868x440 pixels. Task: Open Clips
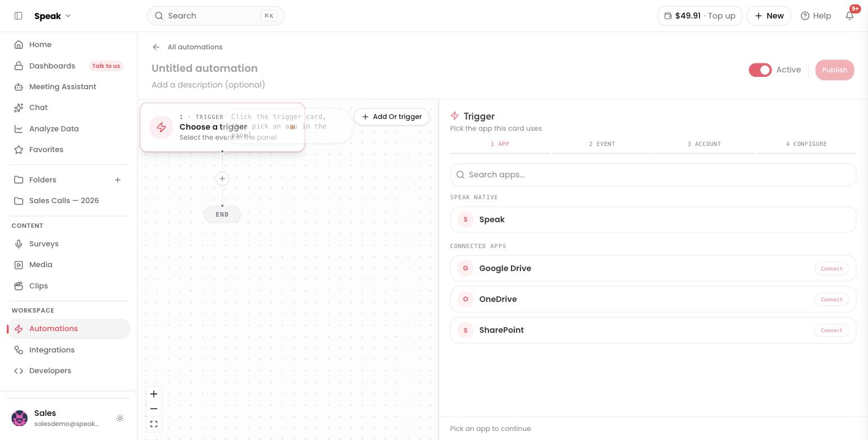pyautogui.click(x=68, y=286)
